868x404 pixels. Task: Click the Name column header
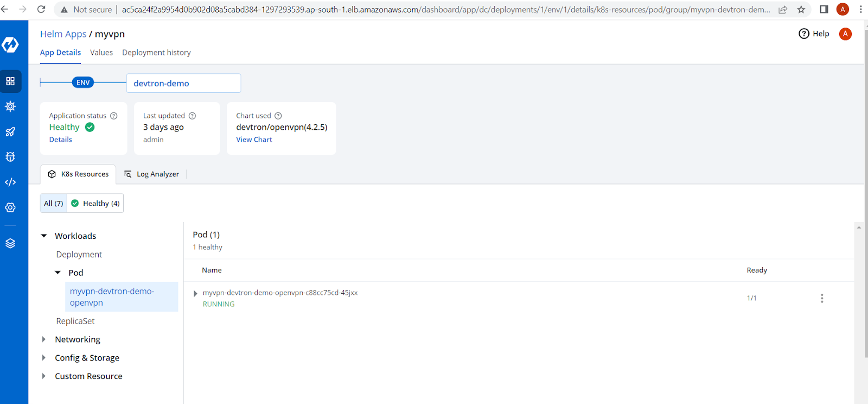212,270
